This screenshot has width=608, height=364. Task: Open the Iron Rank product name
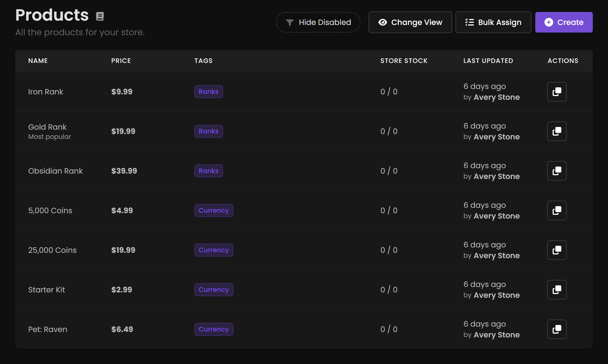pos(46,92)
